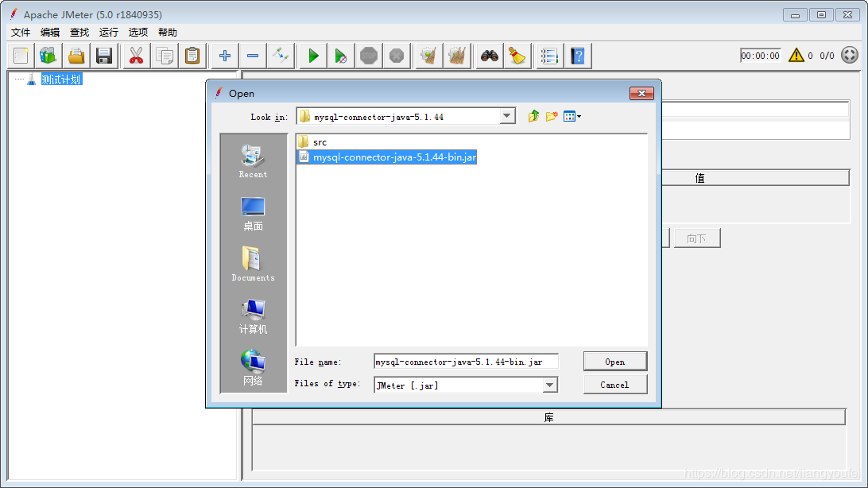Select the 计算机 computer shortcut
The height and width of the screenshot is (488, 868).
click(253, 316)
